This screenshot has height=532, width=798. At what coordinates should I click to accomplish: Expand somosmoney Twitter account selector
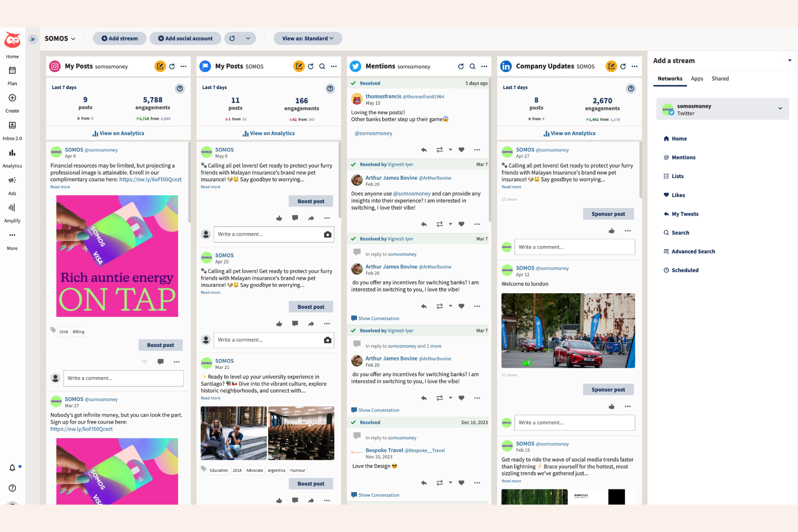(x=723, y=109)
